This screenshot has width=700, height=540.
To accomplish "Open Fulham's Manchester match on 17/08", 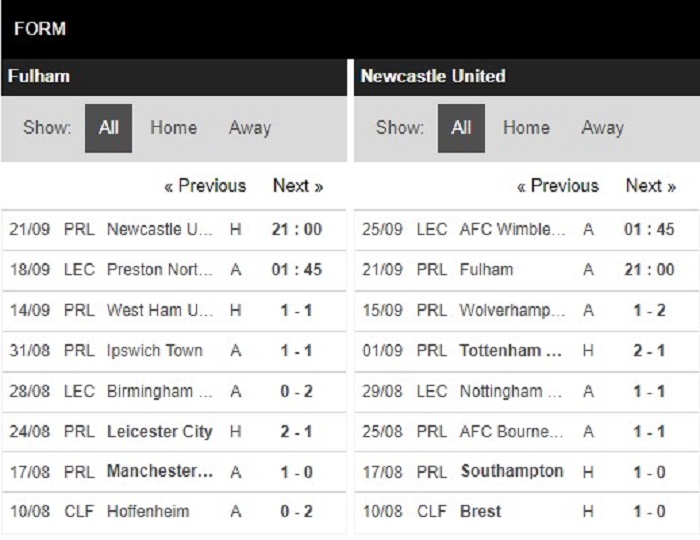I will [x=174, y=472].
